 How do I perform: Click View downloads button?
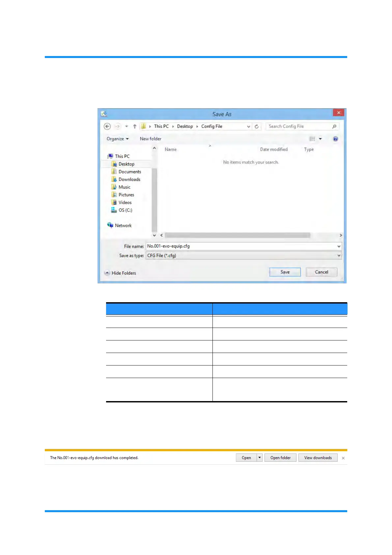pos(318,458)
